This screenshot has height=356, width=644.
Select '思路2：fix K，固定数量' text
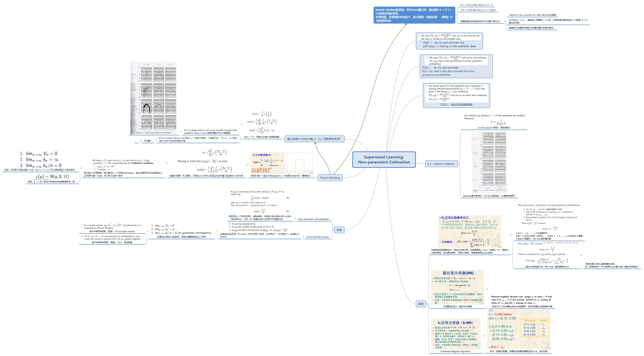coord(112,242)
